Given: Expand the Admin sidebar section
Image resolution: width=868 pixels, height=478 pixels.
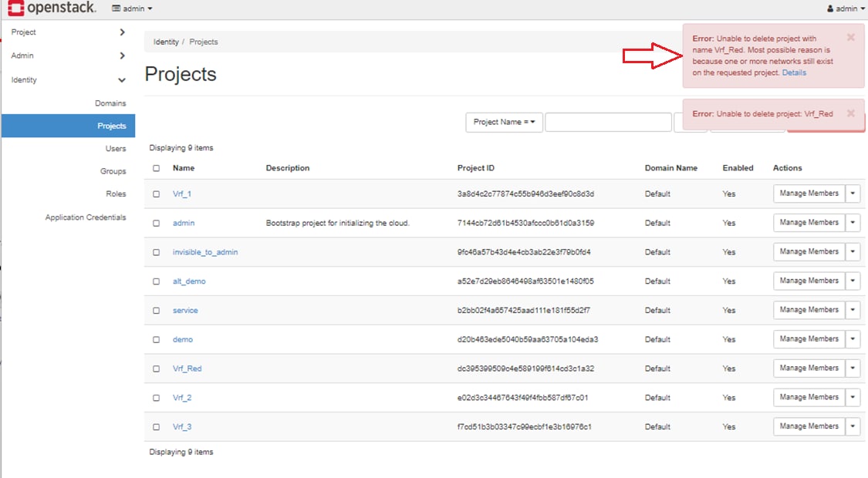Looking at the screenshot, I should coord(68,56).
